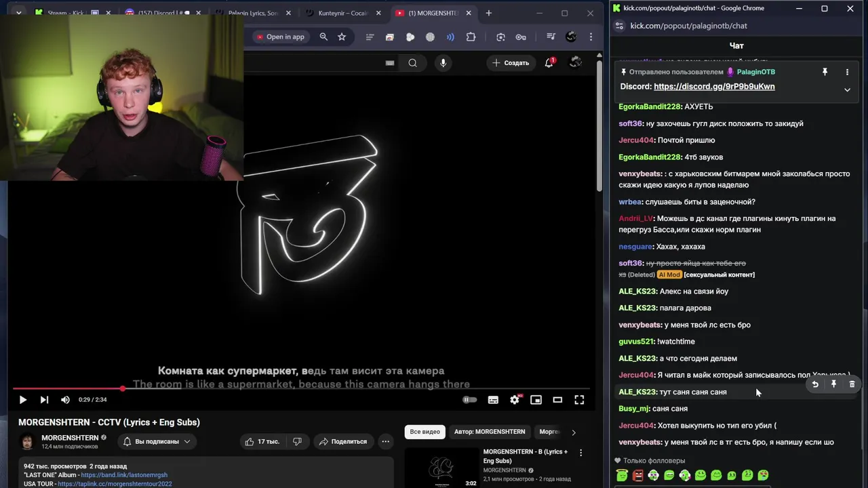The width and height of the screenshot is (868, 488).
Task: Dislike the MORGENSHTERN CCTV video
Action: pyautogui.click(x=297, y=441)
